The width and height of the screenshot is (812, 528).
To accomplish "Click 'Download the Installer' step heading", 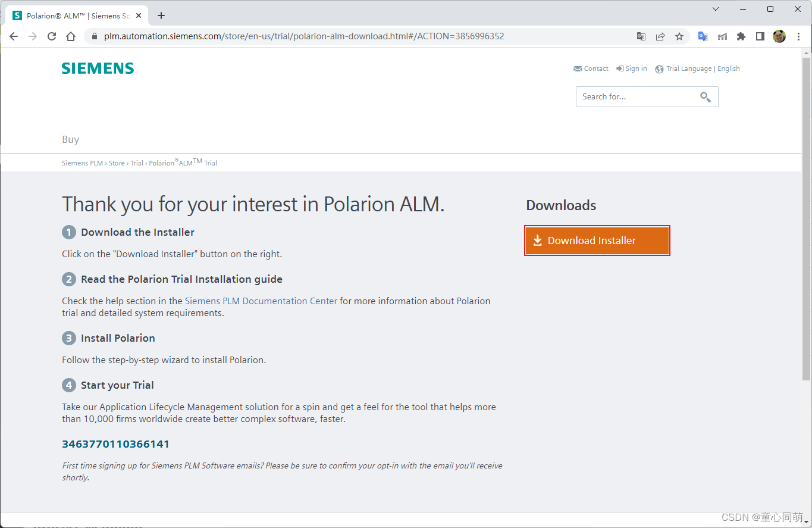I will tap(137, 232).
